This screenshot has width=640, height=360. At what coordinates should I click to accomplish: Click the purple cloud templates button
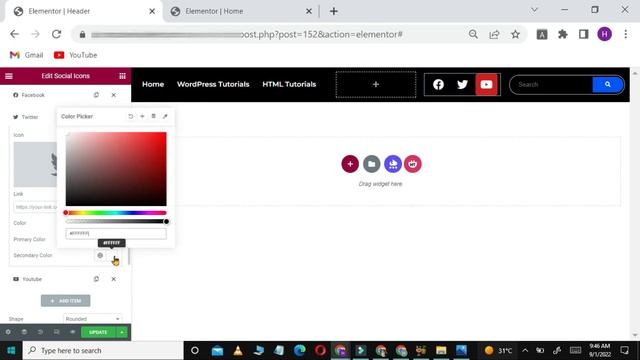(393, 164)
